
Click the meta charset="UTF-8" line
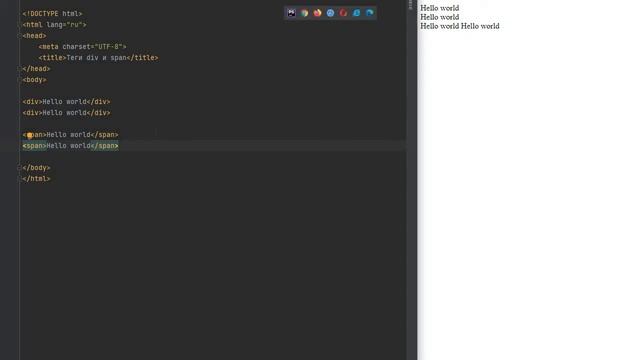(x=82, y=47)
